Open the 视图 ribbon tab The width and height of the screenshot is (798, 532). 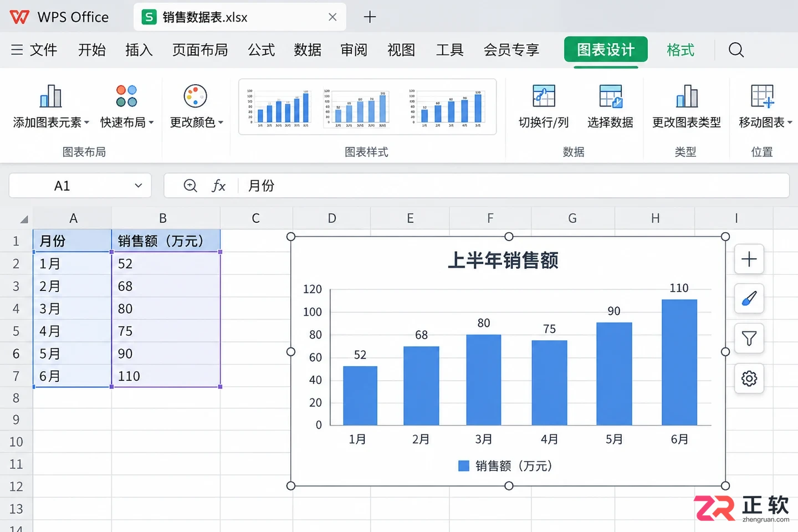click(x=401, y=50)
